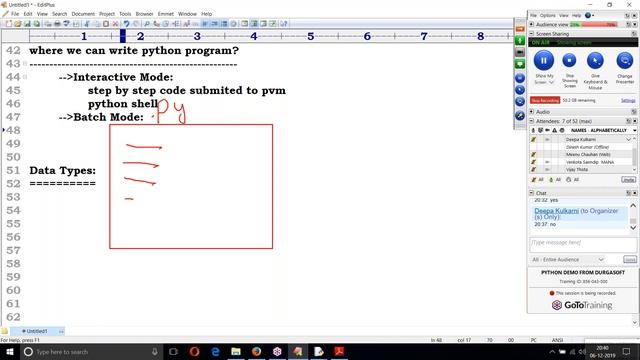Click the Cut scissors toolbar icon

[87, 24]
